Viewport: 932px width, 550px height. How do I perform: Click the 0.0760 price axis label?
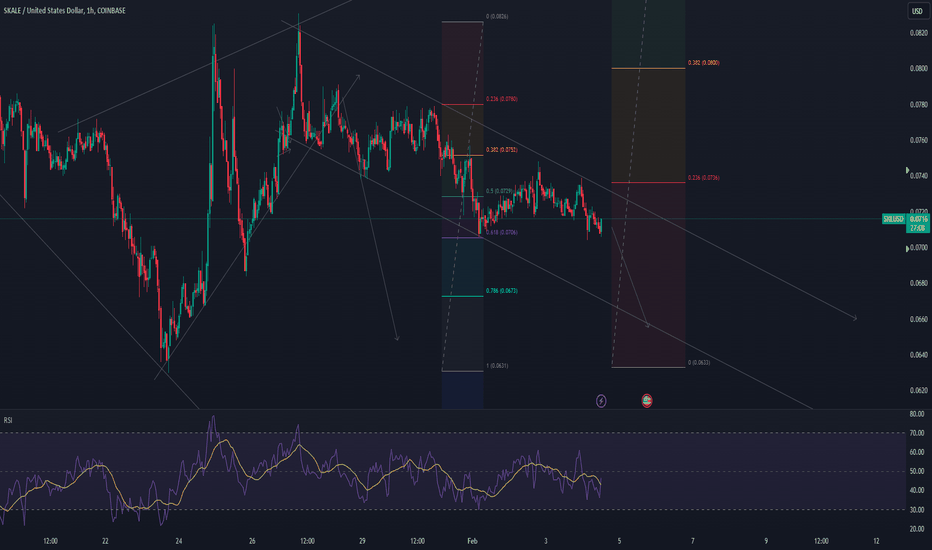coord(918,140)
